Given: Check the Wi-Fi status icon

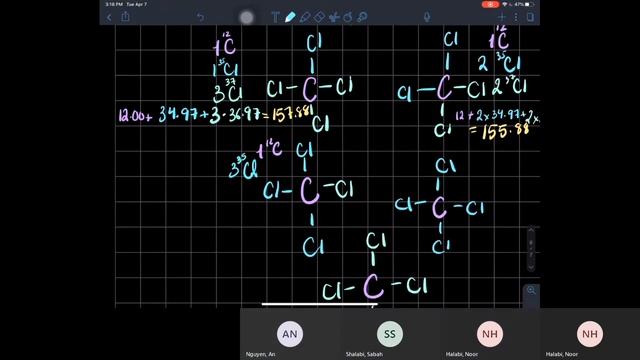Looking at the screenshot, I should click(x=505, y=4).
